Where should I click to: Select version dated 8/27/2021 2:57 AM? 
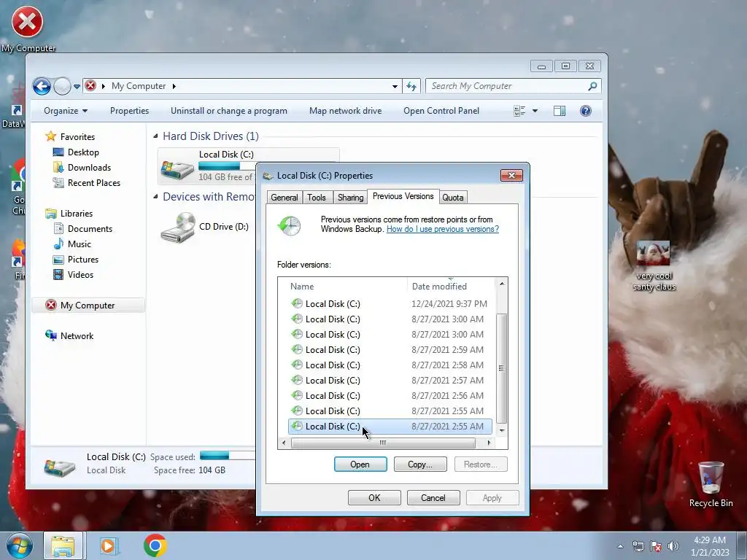tap(390, 380)
